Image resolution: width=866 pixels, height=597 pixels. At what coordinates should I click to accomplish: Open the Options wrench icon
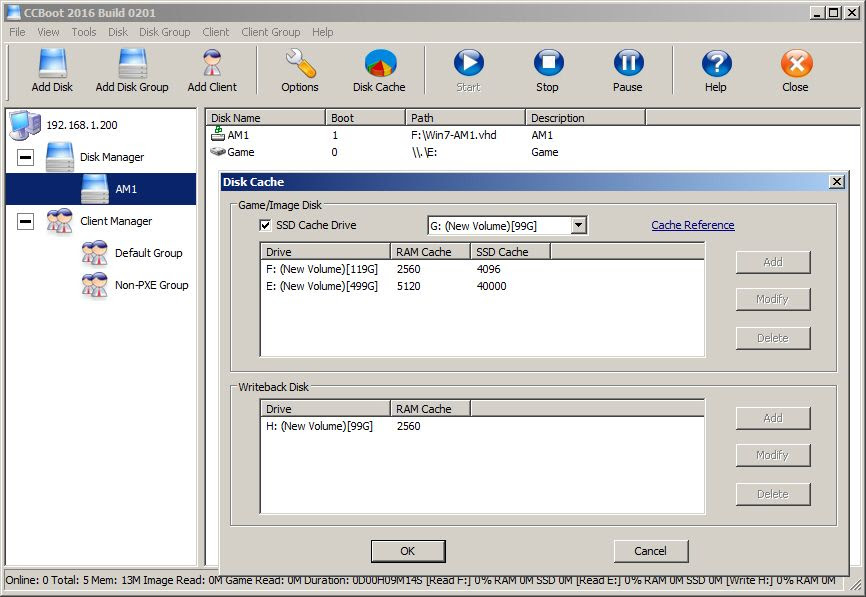point(298,63)
